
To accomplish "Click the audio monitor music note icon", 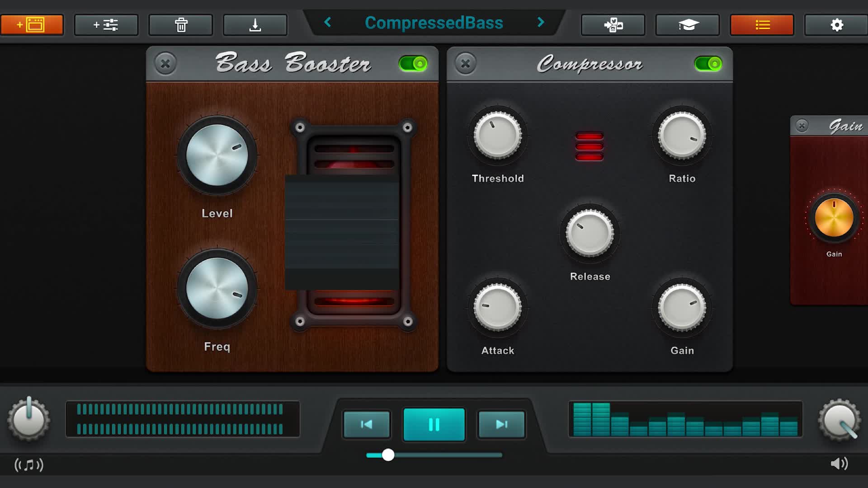I will [x=29, y=465].
